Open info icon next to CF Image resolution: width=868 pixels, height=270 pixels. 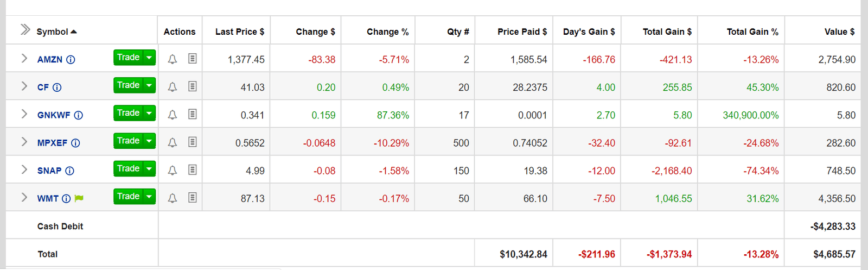(x=57, y=87)
